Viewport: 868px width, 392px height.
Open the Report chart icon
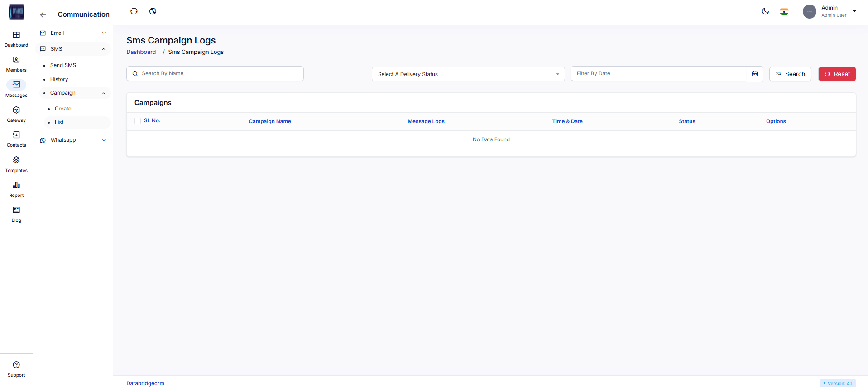tap(16, 186)
